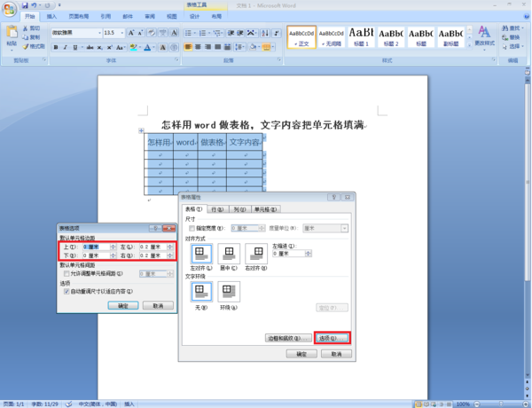Click the zoom slider in status bar
The width and height of the screenshot is (532, 408).
501,404
